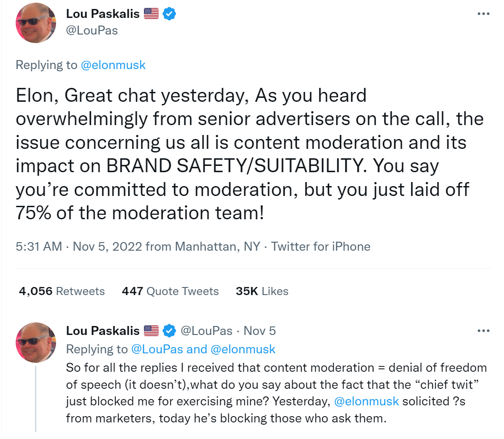View the 4,056 Retweets list
Screen dimensions: 504x439
pos(61,291)
